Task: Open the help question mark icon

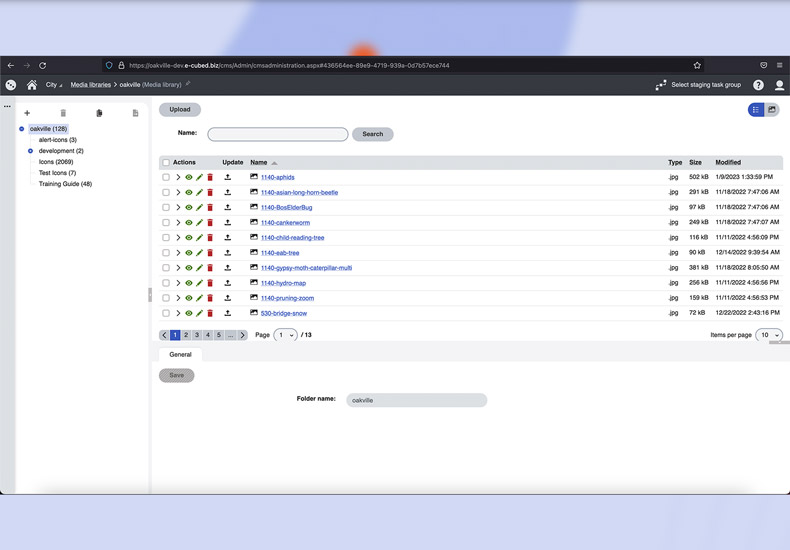Action: 758,85
